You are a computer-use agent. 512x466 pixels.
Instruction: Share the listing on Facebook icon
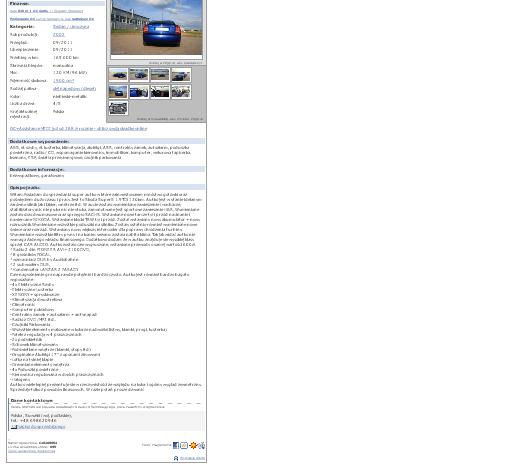coord(176,445)
